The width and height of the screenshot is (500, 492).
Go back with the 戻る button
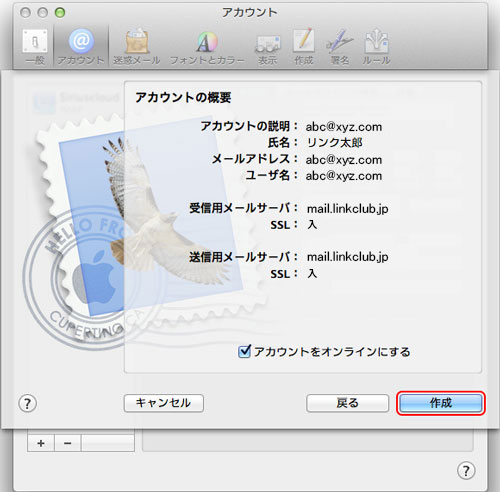point(347,403)
